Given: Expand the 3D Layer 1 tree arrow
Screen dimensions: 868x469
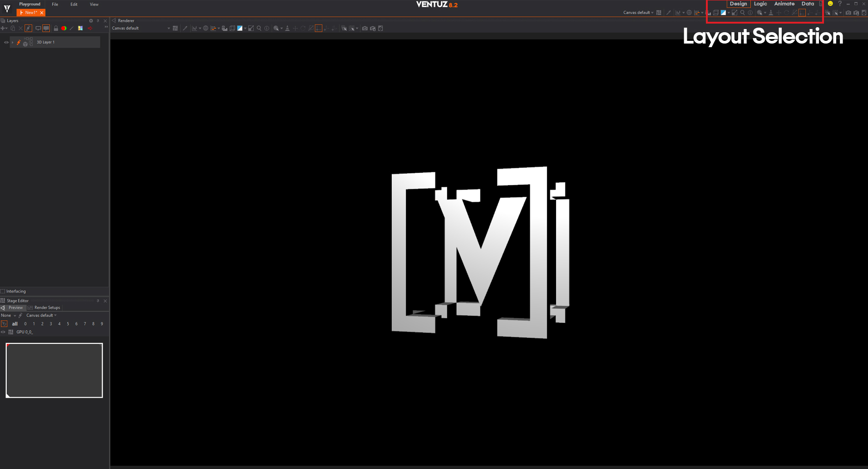Looking at the screenshot, I should coord(13,42).
